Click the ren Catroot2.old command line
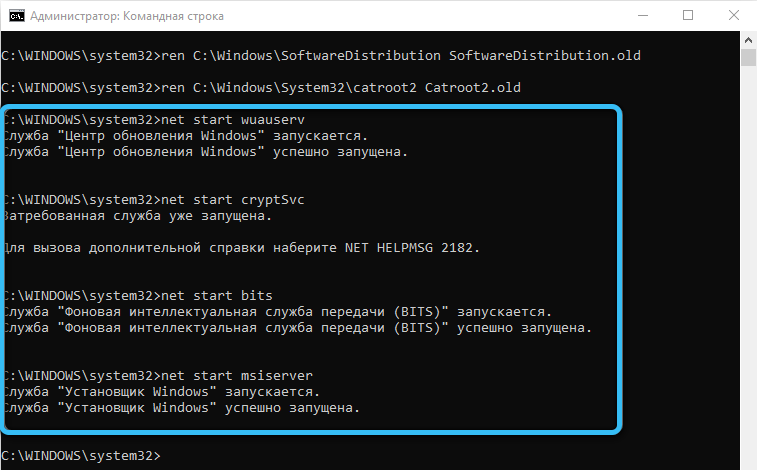This screenshot has width=757, height=470. tap(261, 88)
